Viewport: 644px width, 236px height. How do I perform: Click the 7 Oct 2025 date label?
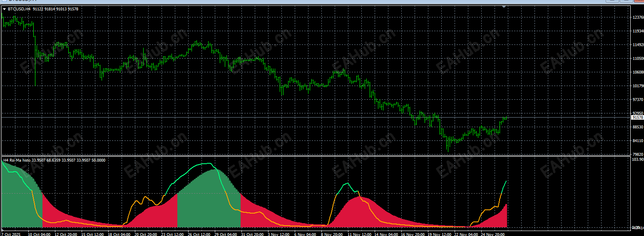11,234
